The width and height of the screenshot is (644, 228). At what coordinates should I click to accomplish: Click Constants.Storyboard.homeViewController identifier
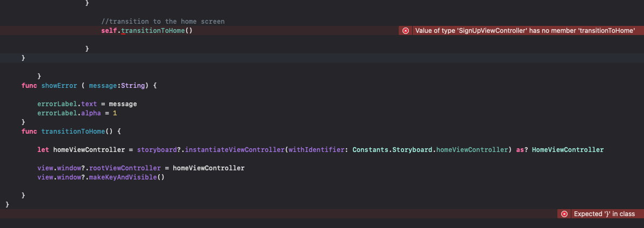(430, 150)
